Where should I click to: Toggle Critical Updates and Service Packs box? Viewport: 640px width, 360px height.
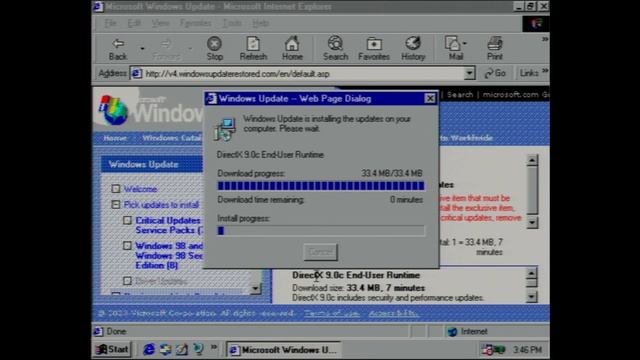coord(127,220)
